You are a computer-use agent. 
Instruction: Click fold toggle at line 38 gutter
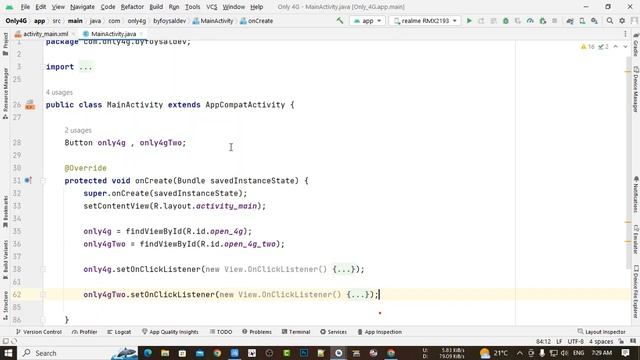[x=43, y=269]
